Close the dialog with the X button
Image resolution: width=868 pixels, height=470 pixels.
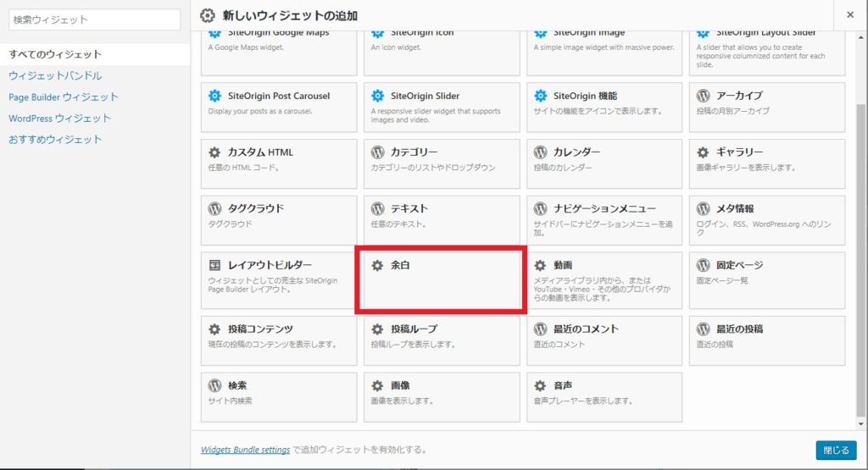850,15
